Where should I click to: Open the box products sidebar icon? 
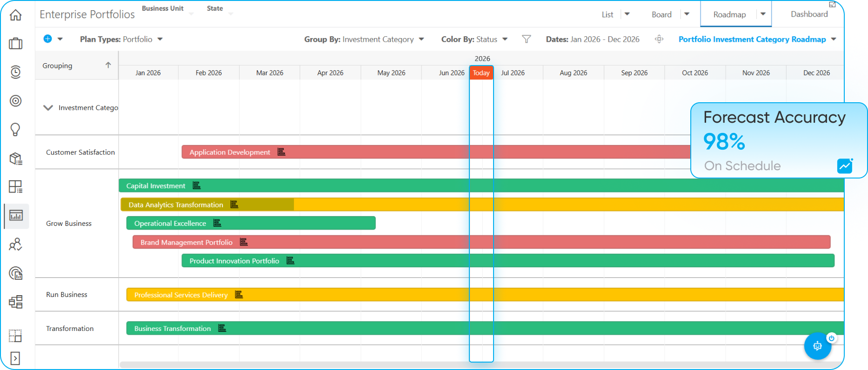point(15,159)
